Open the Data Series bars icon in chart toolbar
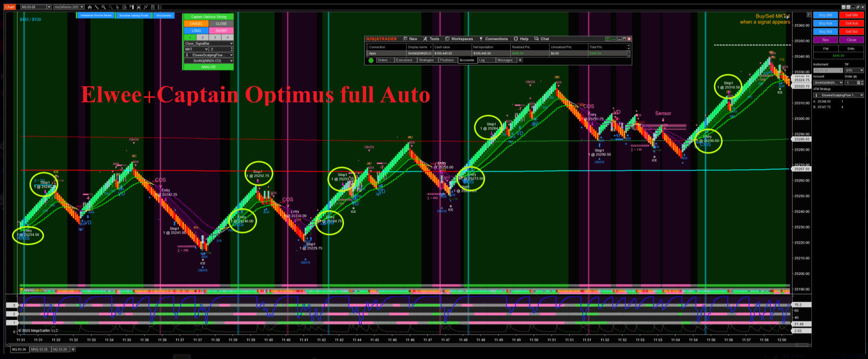 pos(89,7)
